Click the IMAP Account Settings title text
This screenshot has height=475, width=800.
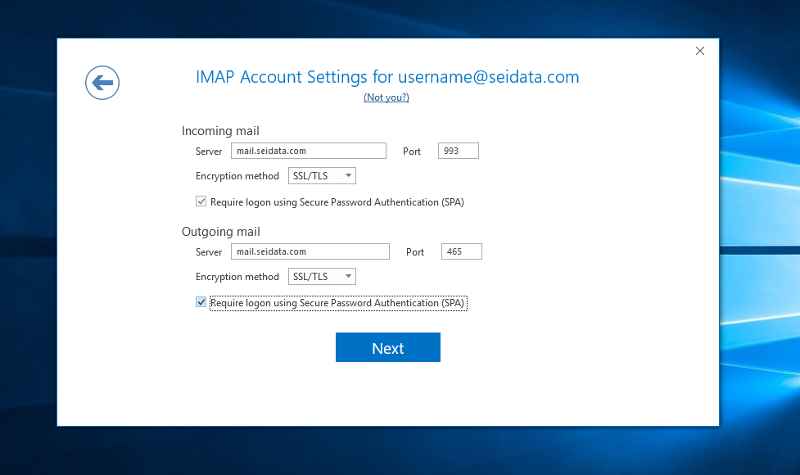pos(387,77)
